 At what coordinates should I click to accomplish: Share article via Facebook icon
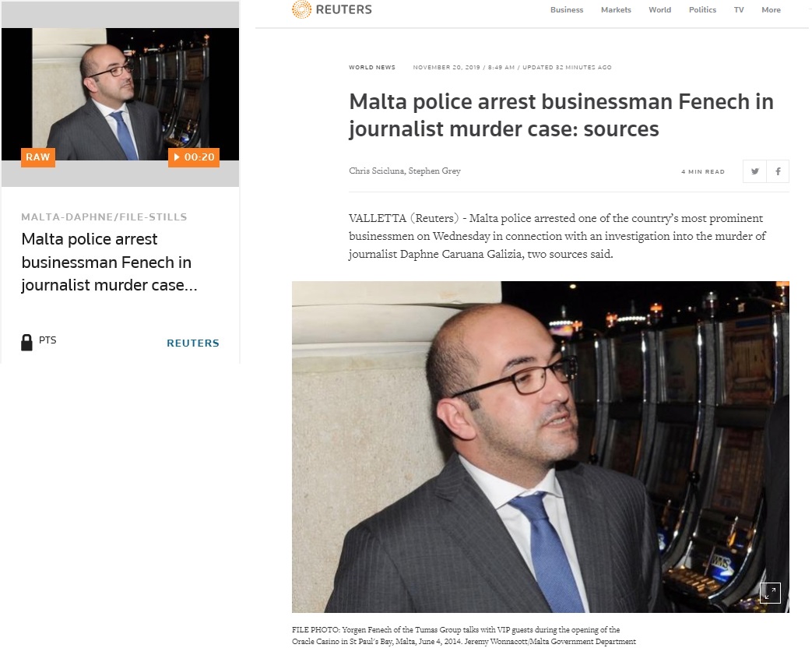click(x=778, y=171)
